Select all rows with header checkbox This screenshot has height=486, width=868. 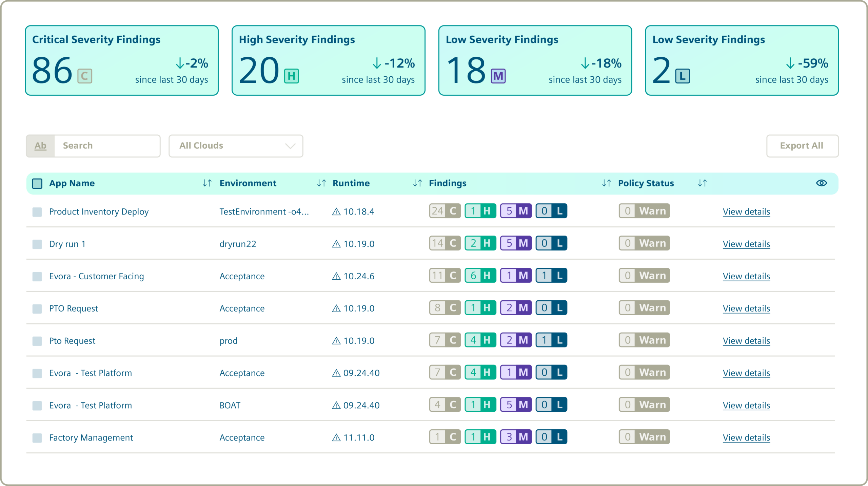pyautogui.click(x=37, y=183)
